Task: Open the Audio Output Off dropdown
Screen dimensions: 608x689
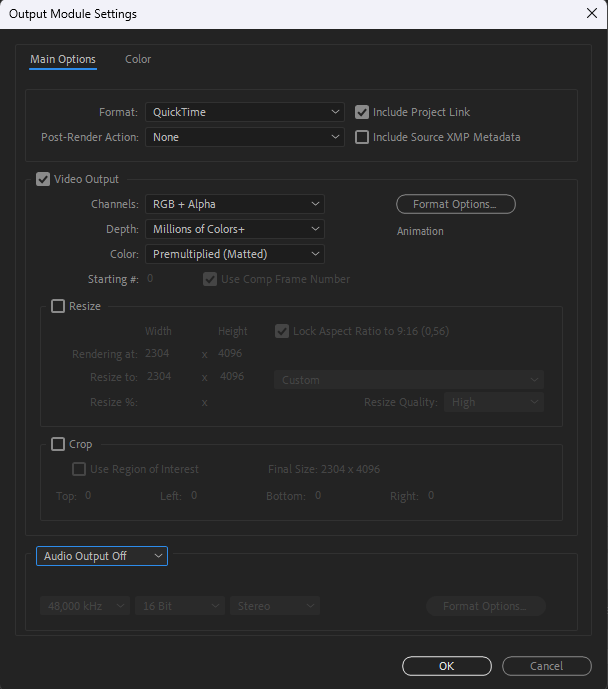Action: point(102,556)
